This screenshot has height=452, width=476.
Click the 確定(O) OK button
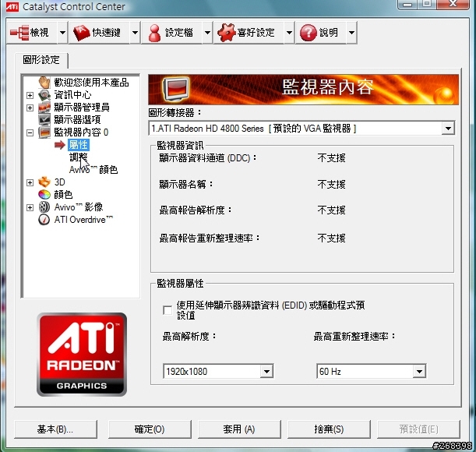click(x=150, y=429)
